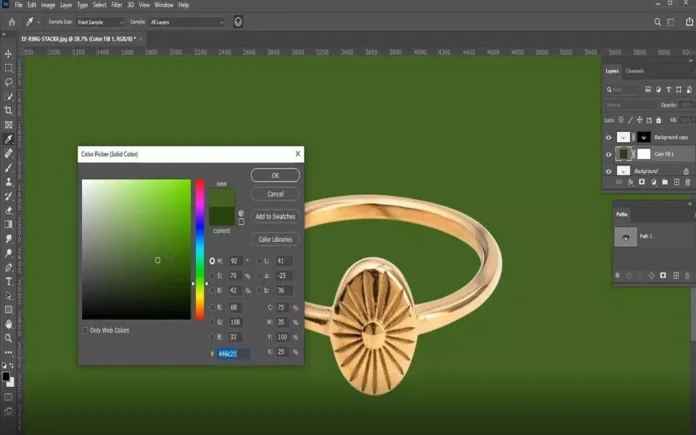696x435 pixels.
Task: Click the rainbow hue slider
Action: [x=199, y=250]
